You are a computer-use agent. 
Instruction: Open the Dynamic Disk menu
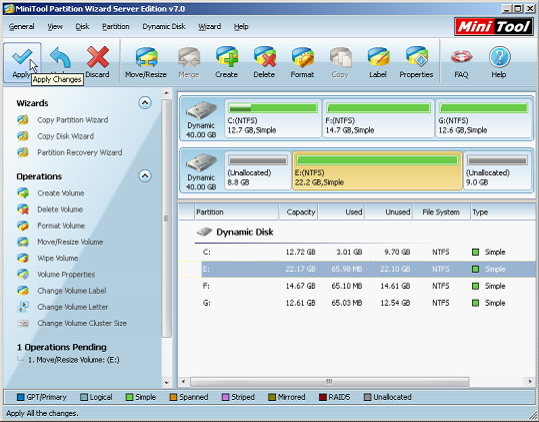coord(164,26)
